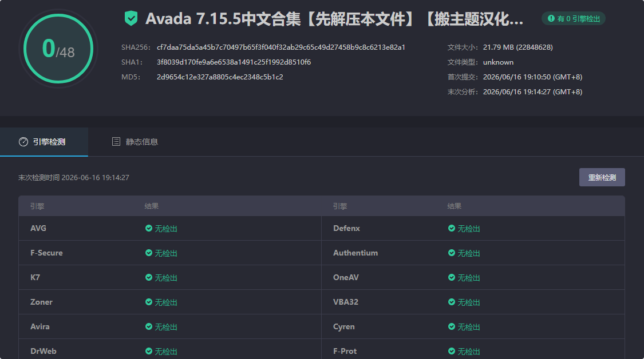Screen dimensions: 644x359
Task: Select the SHA1 hash value
Action: point(234,62)
